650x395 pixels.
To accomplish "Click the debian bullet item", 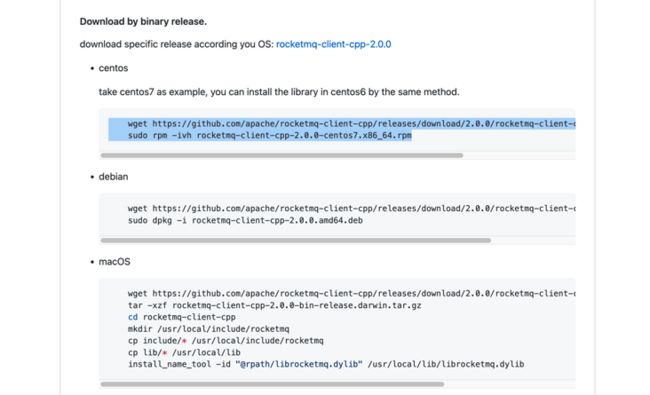I will coord(113,177).
